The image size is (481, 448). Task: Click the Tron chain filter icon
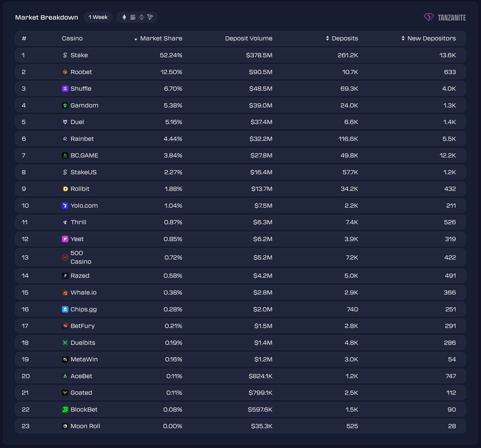click(x=150, y=17)
